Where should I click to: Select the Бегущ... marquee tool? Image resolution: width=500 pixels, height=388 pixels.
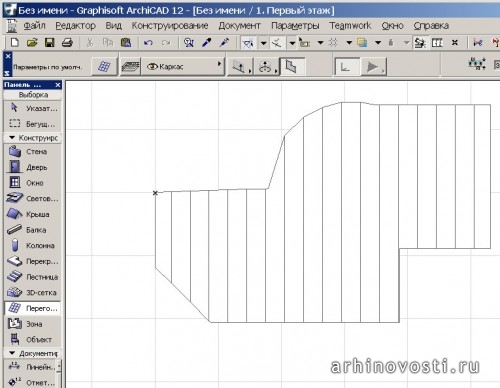pyautogui.click(x=33, y=124)
